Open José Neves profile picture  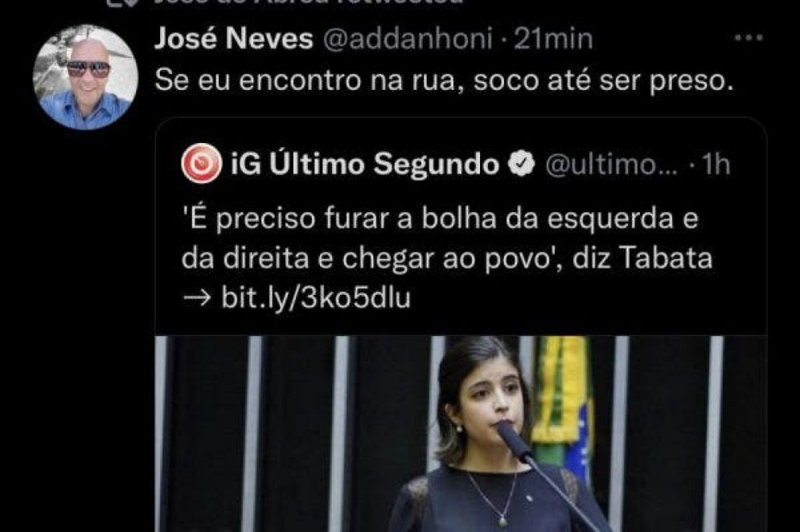pos(85,77)
